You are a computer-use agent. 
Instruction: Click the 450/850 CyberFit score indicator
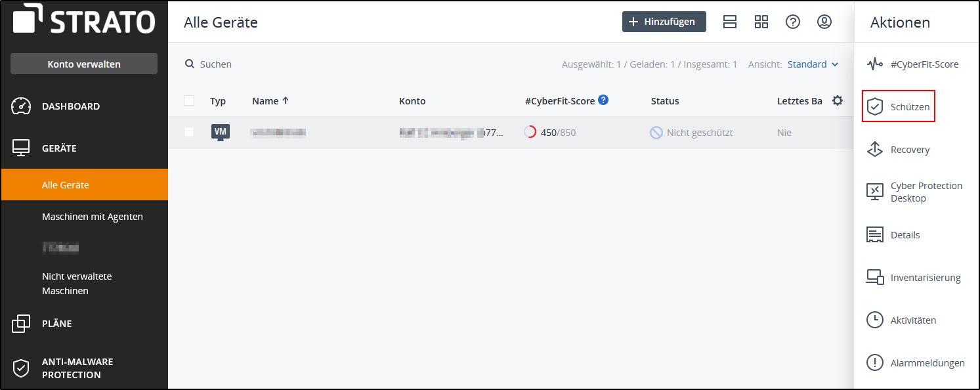(x=550, y=133)
